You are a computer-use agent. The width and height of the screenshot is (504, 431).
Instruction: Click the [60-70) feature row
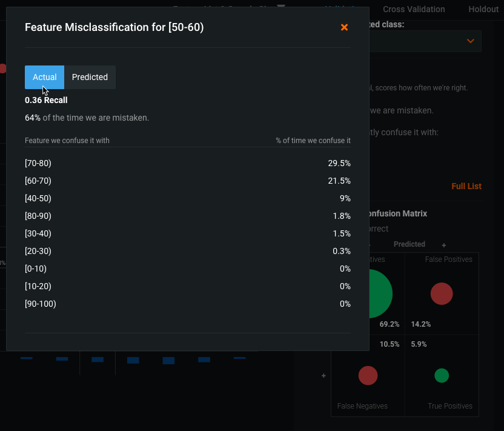point(188,181)
